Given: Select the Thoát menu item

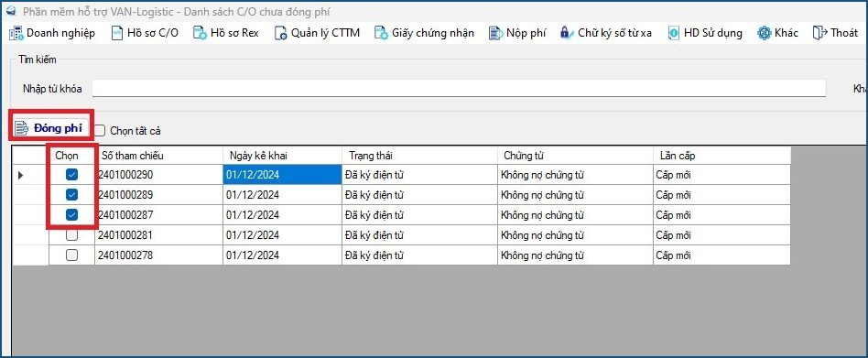Looking at the screenshot, I should [836, 33].
